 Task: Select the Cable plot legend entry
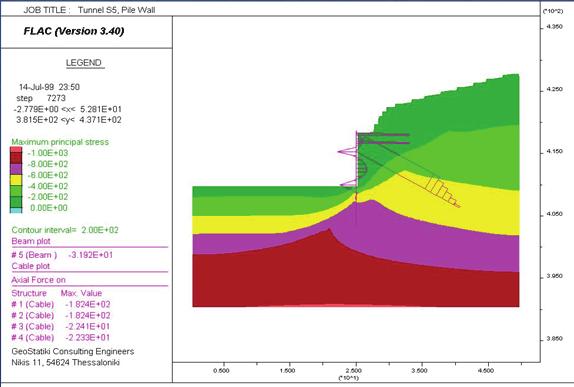coord(31,266)
